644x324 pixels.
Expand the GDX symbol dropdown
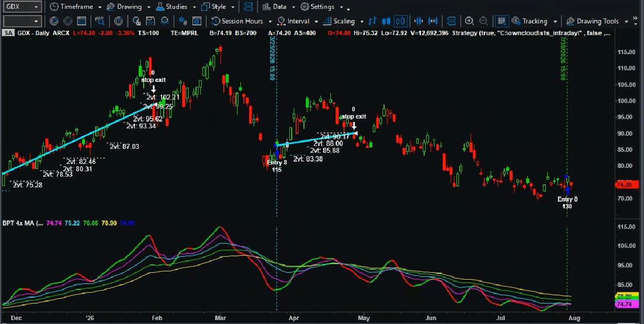click(x=22, y=7)
